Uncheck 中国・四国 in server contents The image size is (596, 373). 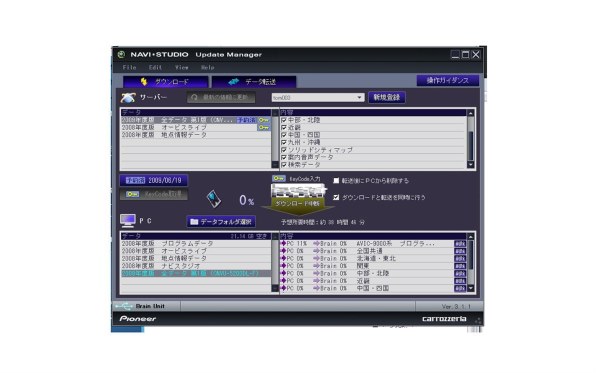pyautogui.click(x=284, y=135)
